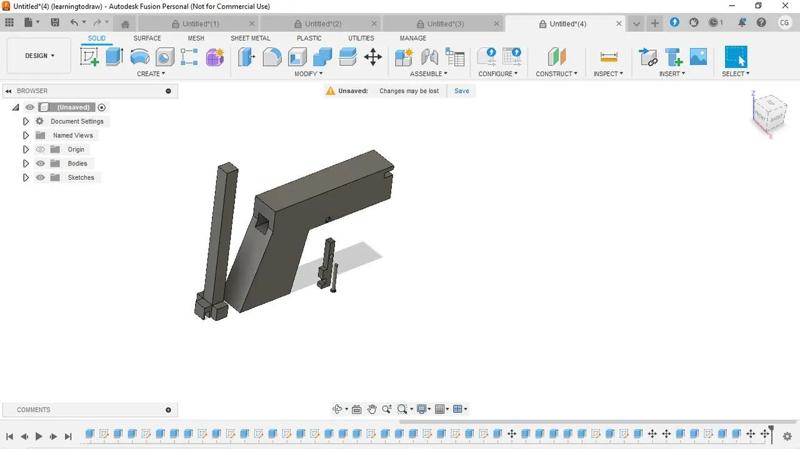Viewport: 800px width, 449px height.
Task: Toggle visibility of the Origin folder
Action: click(40, 149)
